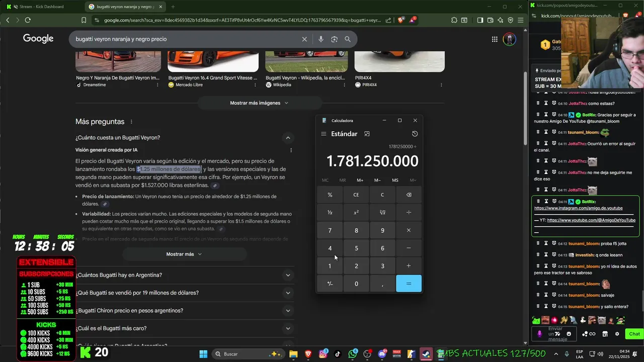Open File Explorer from the taskbar
The width and height of the screenshot is (644, 362).
(x=293, y=354)
